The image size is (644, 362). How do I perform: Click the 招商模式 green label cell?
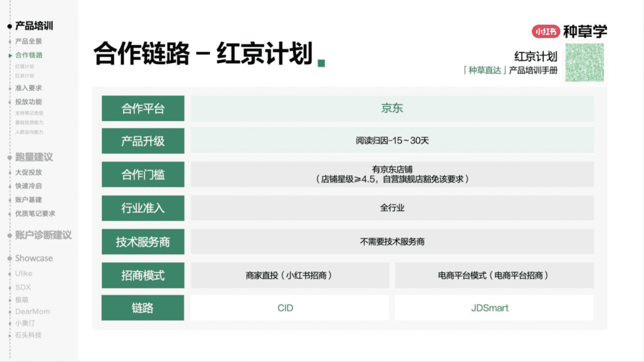coord(143,275)
